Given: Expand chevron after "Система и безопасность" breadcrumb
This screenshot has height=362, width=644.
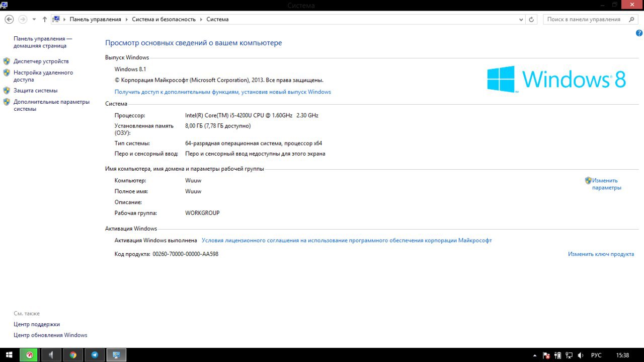Looking at the screenshot, I should click(201, 19).
